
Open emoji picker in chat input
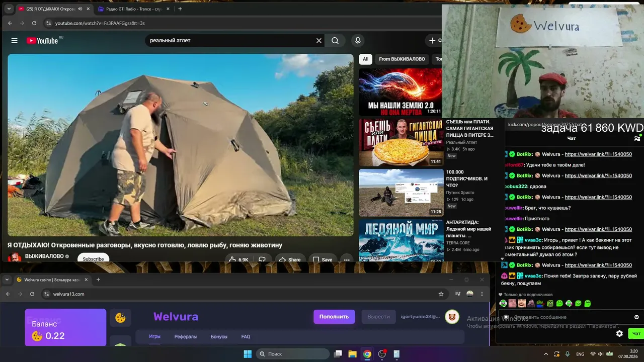(636, 317)
